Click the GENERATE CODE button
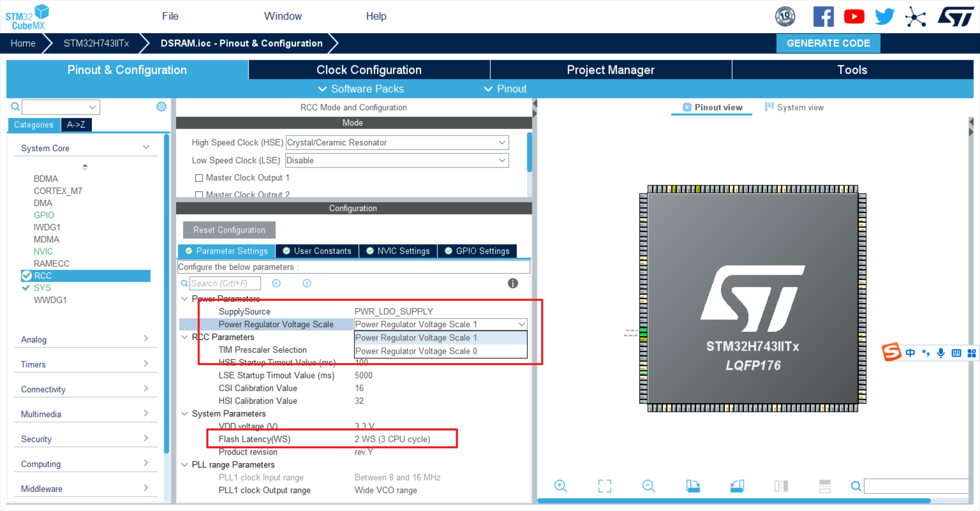This screenshot has width=980, height=511. (x=828, y=43)
